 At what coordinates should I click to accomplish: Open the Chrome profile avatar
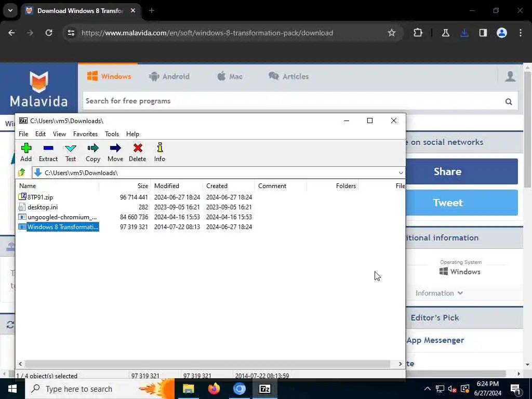(x=502, y=33)
